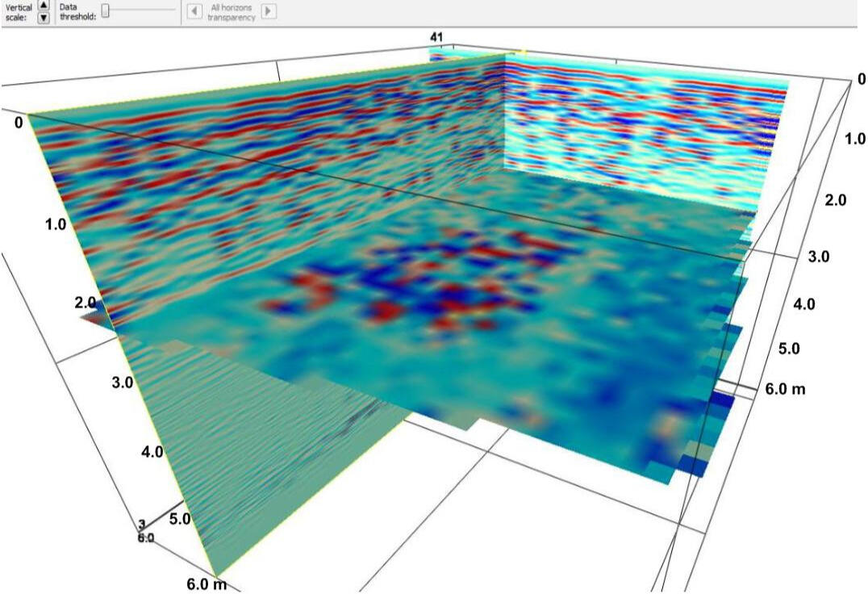
Task: Click the '6.0 m' label on the right axis
Action: pos(786,389)
